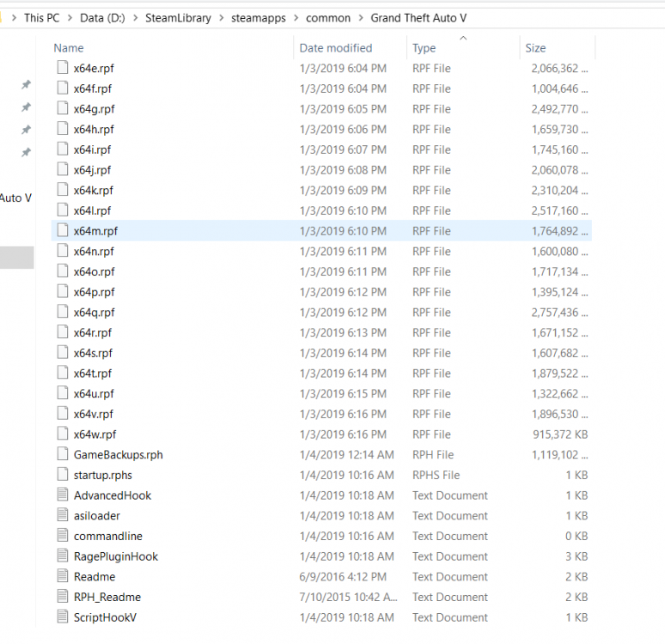Viewport: 665px width, 644px height.
Task: Navigate to common breadcrumb
Action: pyautogui.click(x=328, y=18)
